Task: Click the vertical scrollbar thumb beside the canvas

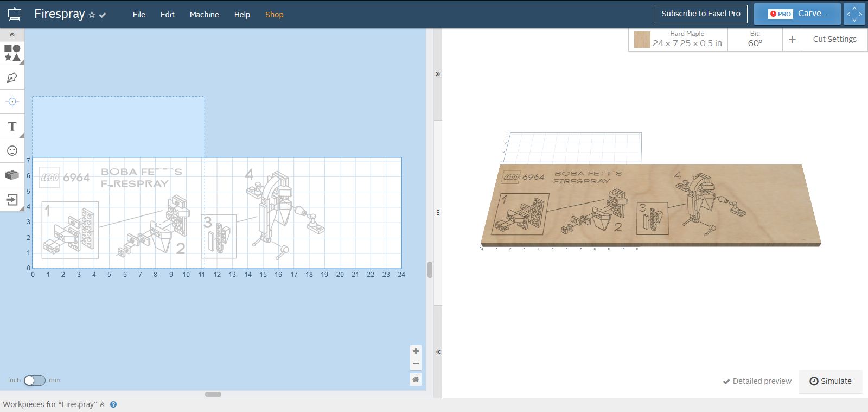Action: click(430, 270)
